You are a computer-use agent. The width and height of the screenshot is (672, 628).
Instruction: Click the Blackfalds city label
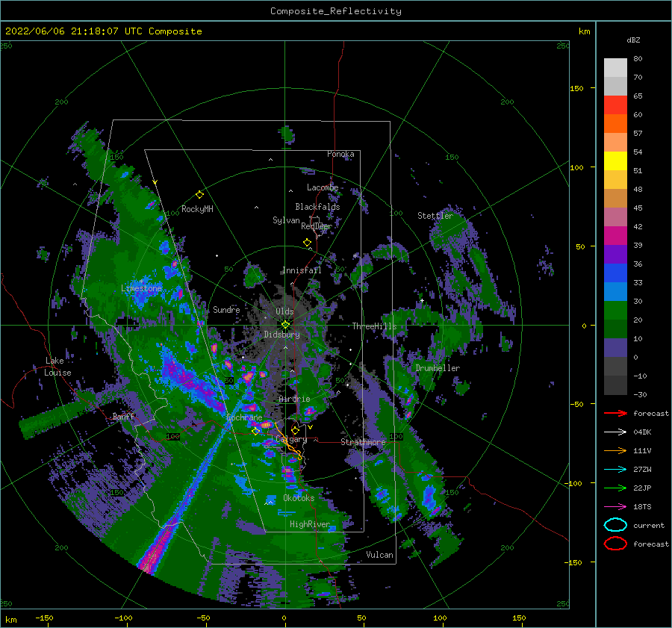coord(317,207)
